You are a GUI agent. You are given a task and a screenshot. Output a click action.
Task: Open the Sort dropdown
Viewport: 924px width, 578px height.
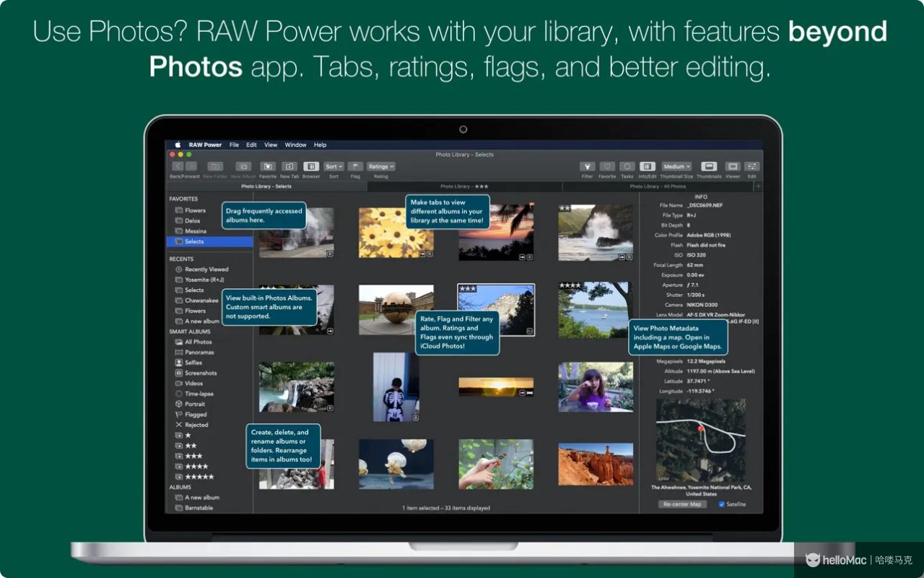[x=334, y=166]
